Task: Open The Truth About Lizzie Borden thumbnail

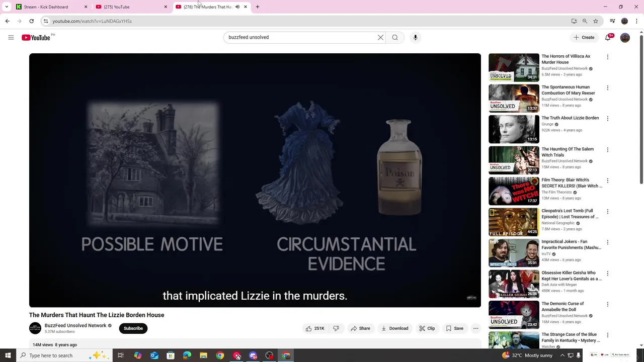Action: 514,129
